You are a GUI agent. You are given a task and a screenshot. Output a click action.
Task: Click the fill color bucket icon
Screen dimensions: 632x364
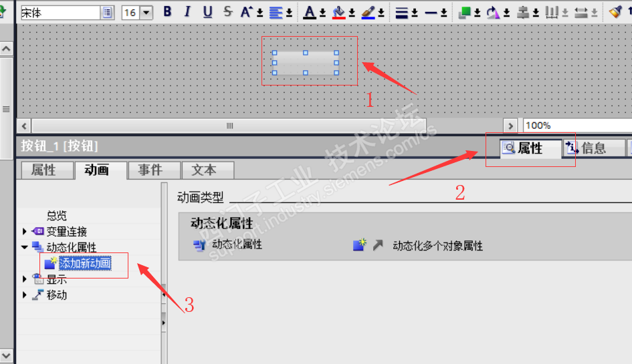(338, 13)
